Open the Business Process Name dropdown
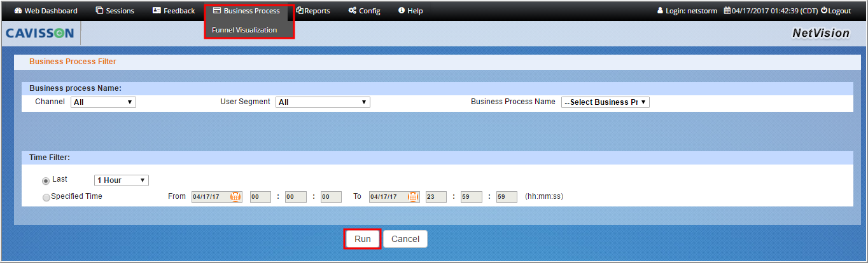The height and width of the screenshot is (263, 868). coord(605,102)
